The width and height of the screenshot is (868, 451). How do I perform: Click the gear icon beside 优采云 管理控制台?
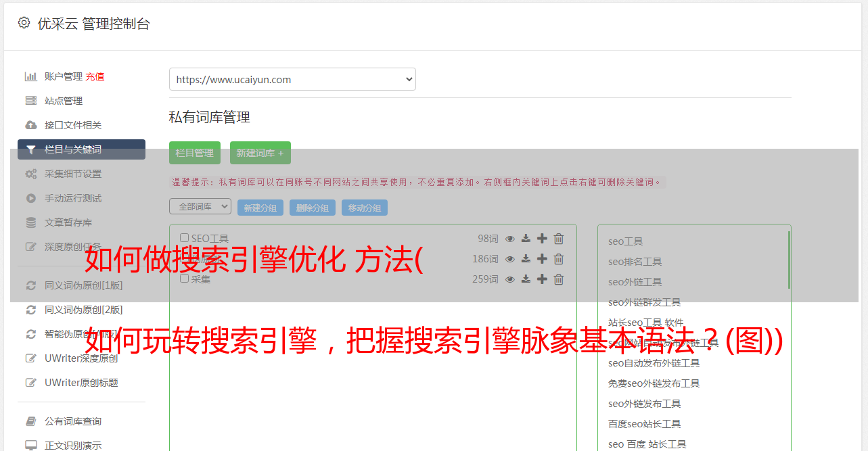click(x=24, y=23)
